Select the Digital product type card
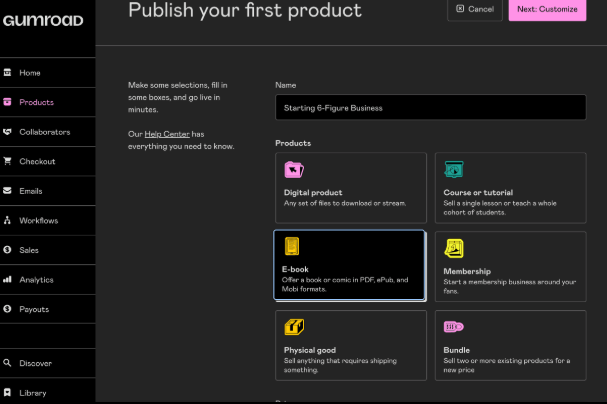The image size is (607, 404). pos(351,188)
